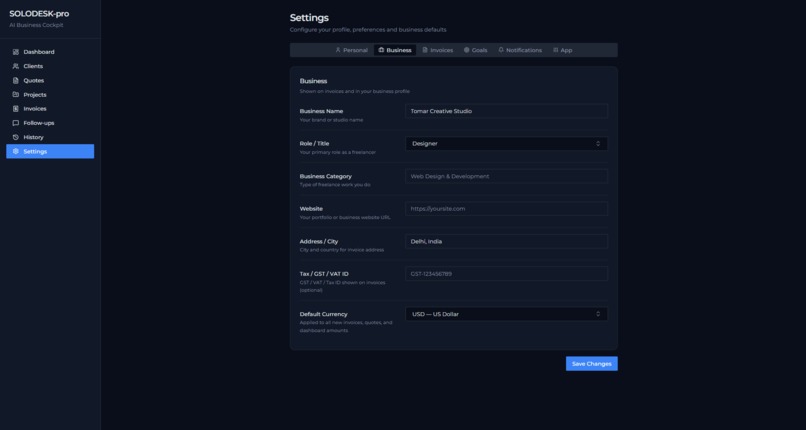Screen dimensions: 806x430
Task: Open Quotes in the sidebar
Action: [50, 81]
